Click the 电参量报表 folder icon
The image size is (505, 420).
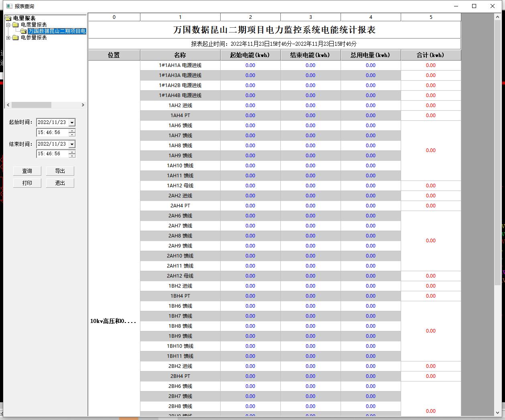[x=16, y=37]
